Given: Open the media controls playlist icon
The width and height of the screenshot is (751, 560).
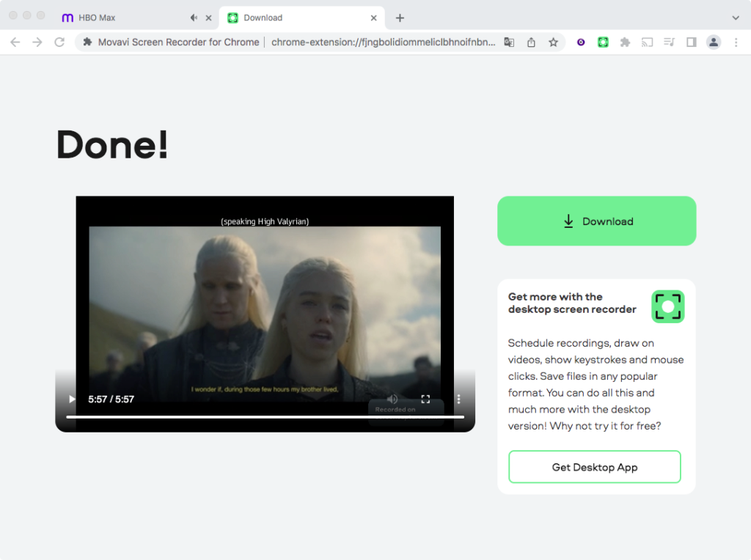Looking at the screenshot, I should pos(669,42).
